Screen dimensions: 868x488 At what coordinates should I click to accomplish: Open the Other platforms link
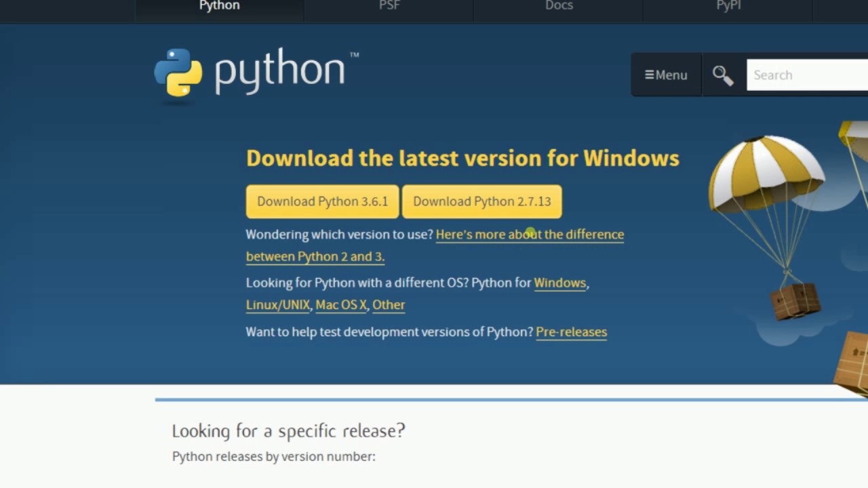(x=389, y=305)
